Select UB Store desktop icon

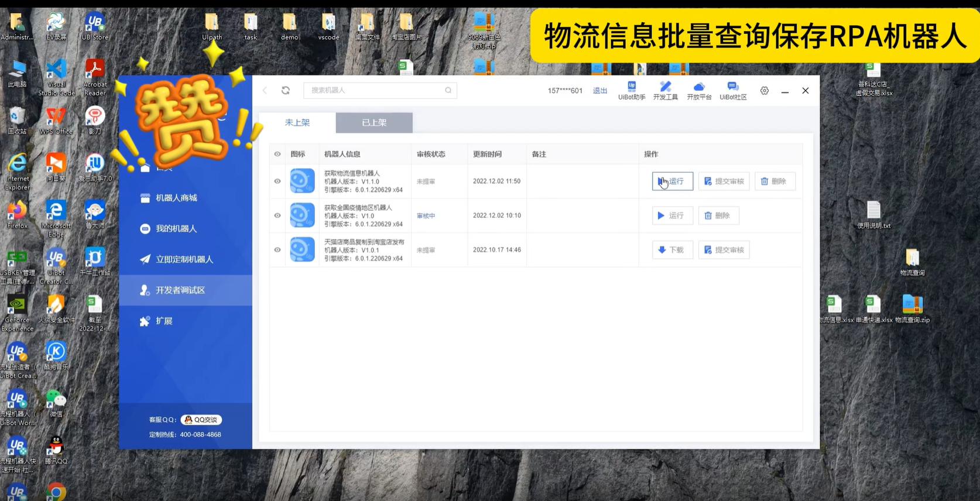pos(95,26)
